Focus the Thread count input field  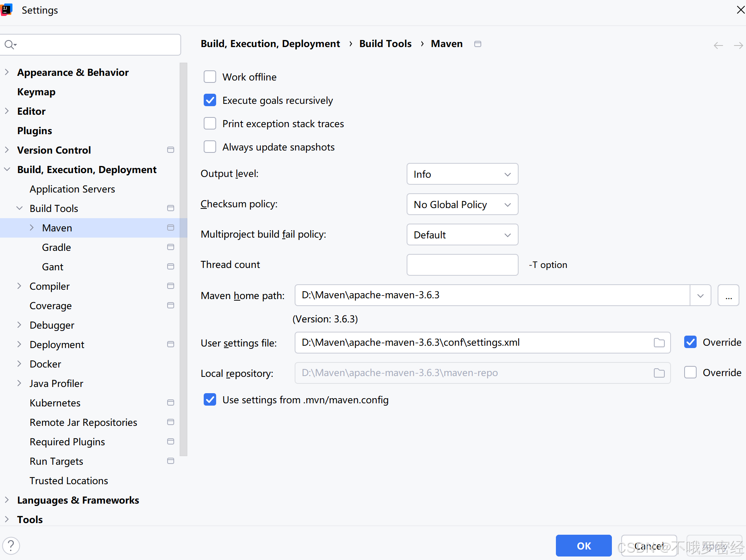[x=462, y=265]
